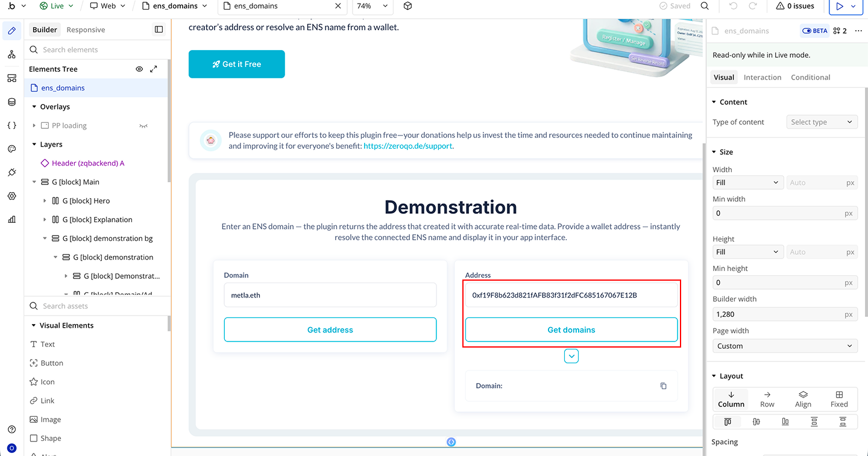The height and width of the screenshot is (456, 868).
Task: Click the Domain input containing metla.eth
Action: 330,295
